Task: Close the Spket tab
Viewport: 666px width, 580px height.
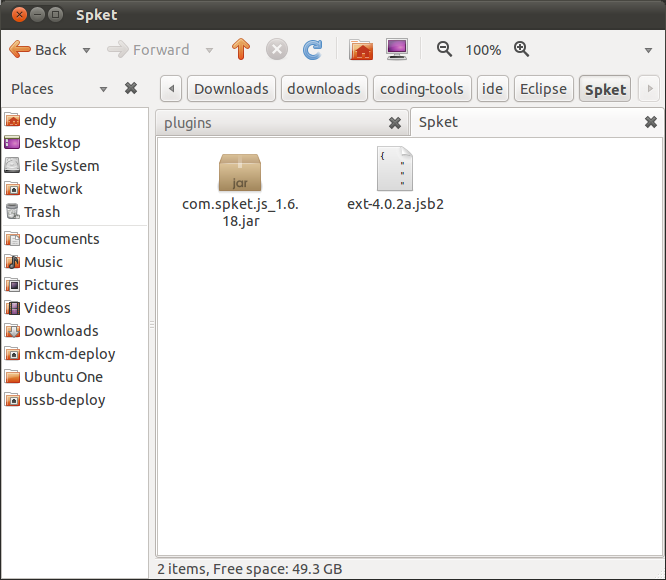Action: point(651,122)
